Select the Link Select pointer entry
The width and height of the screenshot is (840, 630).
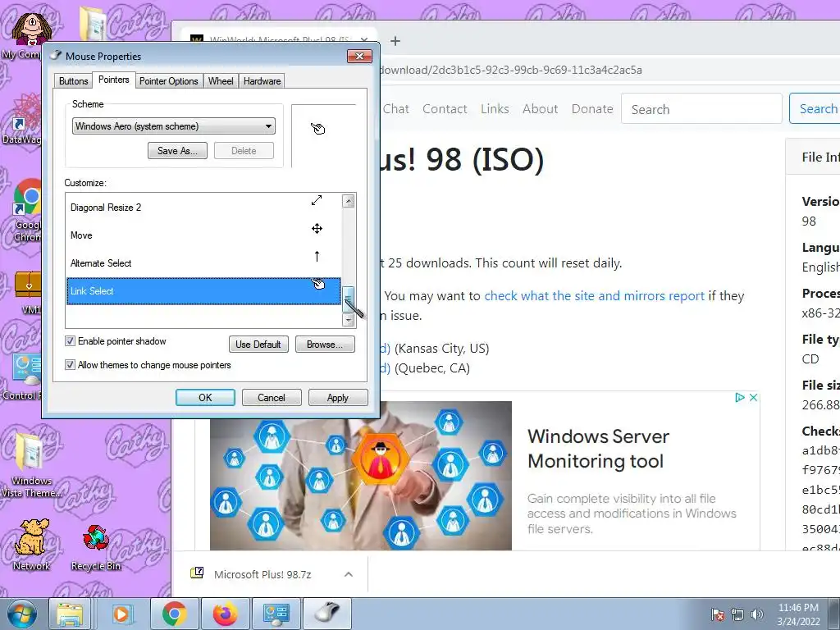tap(203, 291)
